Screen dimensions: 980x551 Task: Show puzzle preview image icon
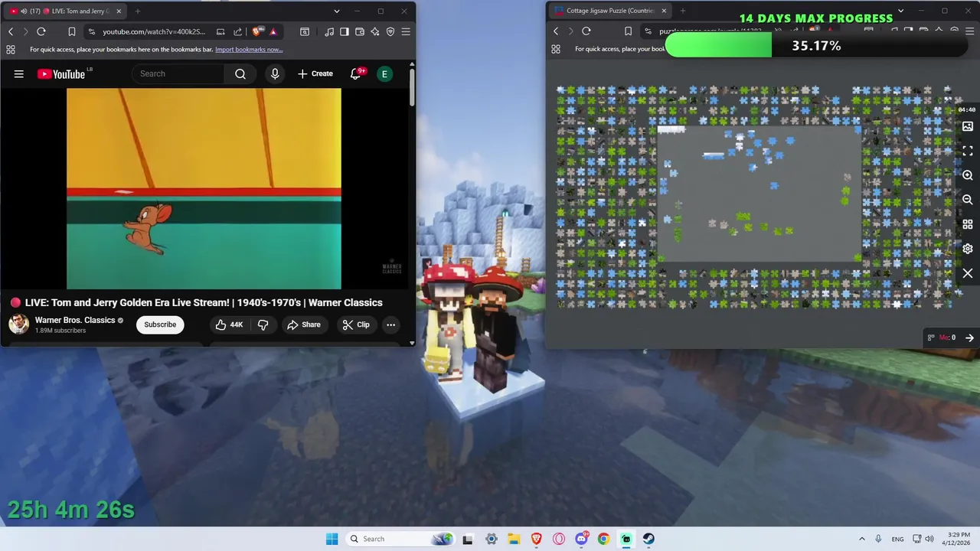(x=968, y=126)
